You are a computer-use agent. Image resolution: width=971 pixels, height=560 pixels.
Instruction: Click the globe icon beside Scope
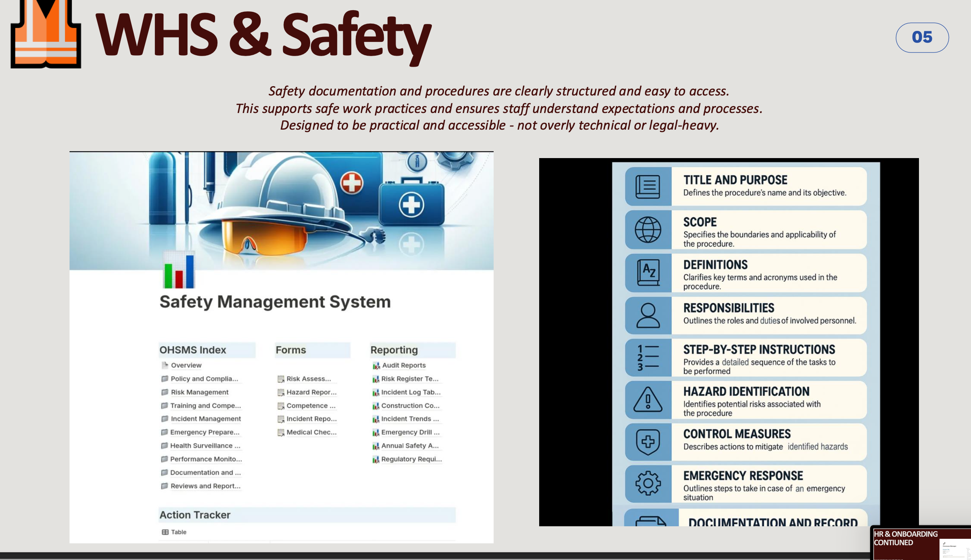(x=648, y=230)
